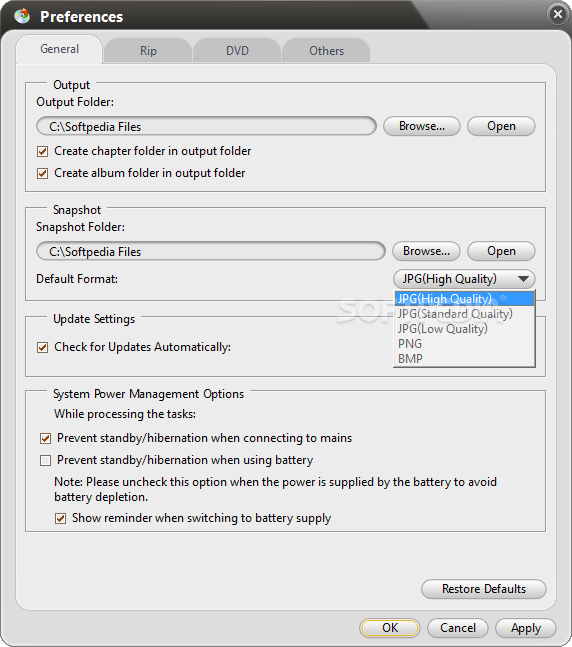Click the app logo icon in title bar
The image size is (572, 647).
click(22, 16)
